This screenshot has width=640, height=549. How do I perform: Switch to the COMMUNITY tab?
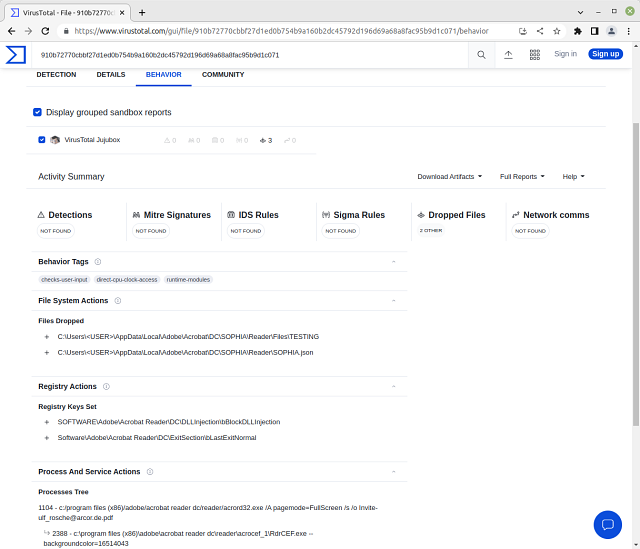(223, 75)
